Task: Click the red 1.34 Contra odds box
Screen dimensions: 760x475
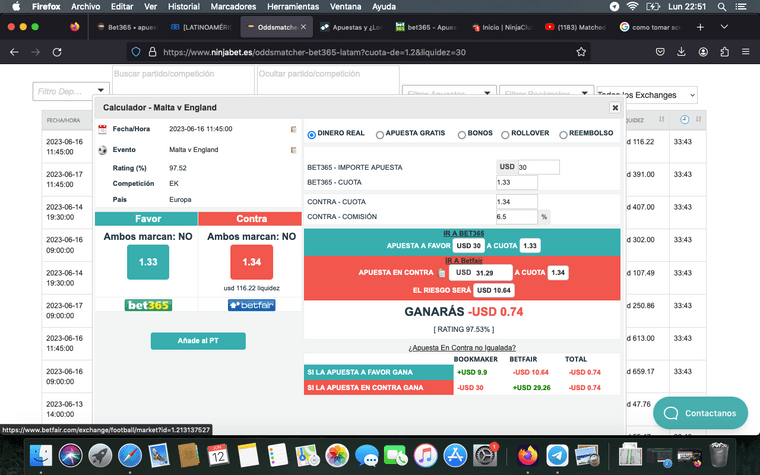Action: tap(252, 262)
